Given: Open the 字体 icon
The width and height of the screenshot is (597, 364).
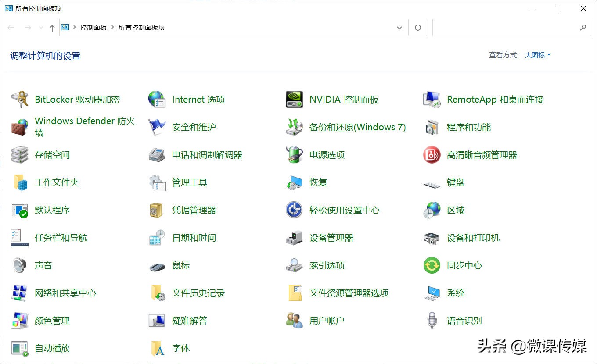Looking at the screenshot, I should pos(181,348).
